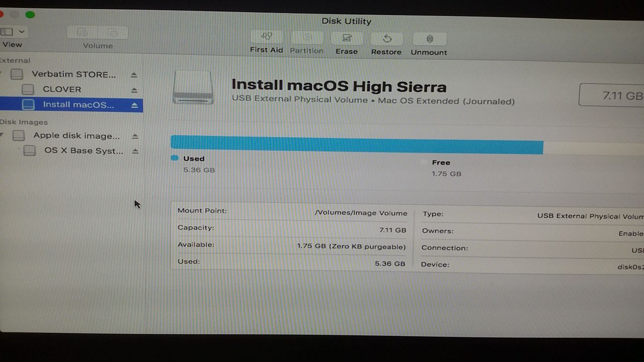Eject the Apple disk image

click(135, 136)
